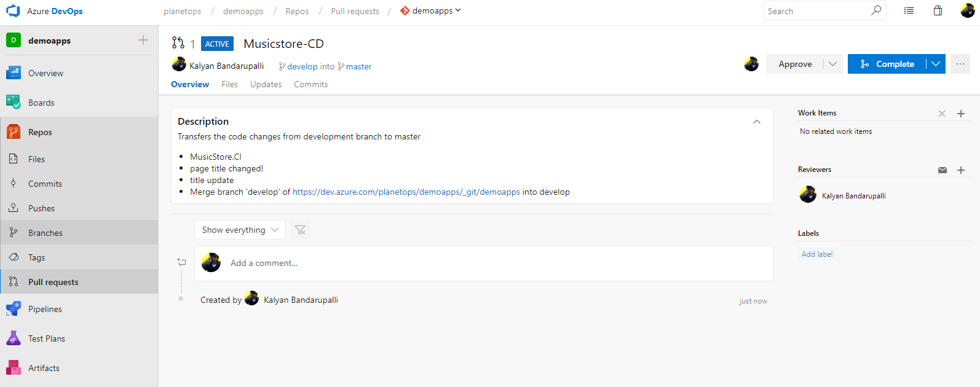Image resolution: width=980 pixels, height=387 pixels.
Task: Open the Artifacts hub icon
Action: (x=14, y=368)
